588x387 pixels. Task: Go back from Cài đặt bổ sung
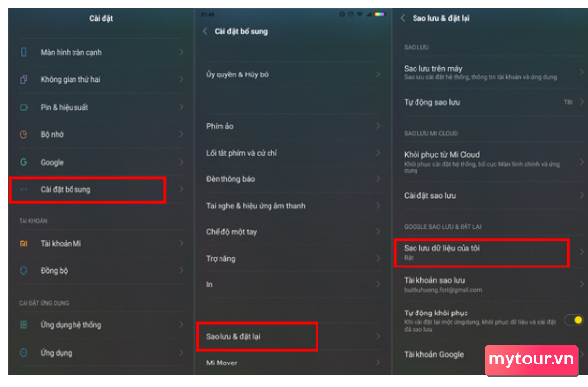tap(205, 31)
